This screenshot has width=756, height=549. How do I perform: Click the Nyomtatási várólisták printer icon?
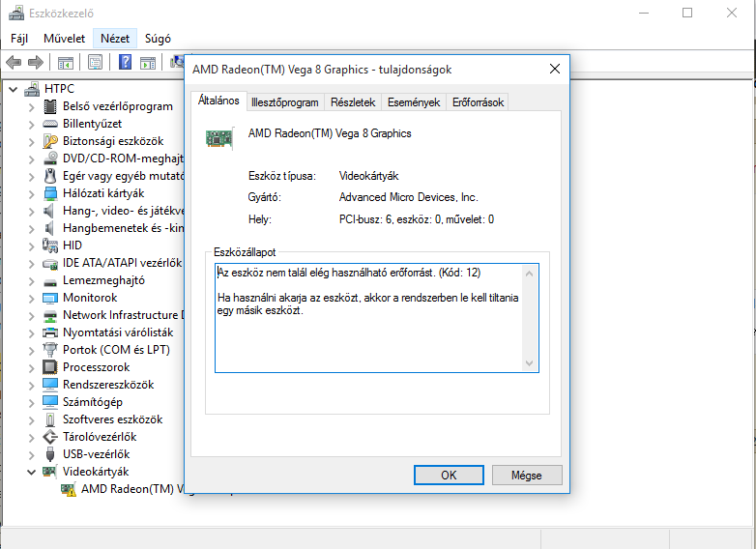pyautogui.click(x=50, y=332)
